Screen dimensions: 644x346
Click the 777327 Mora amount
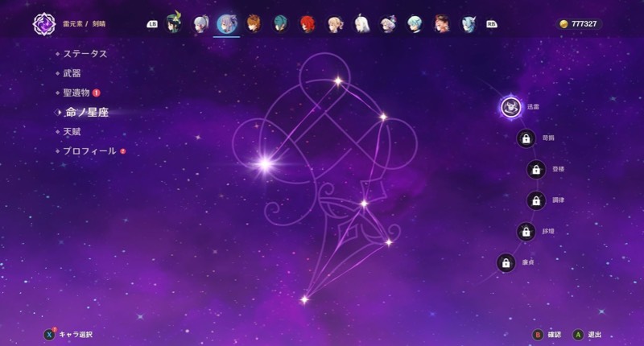coord(584,24)
